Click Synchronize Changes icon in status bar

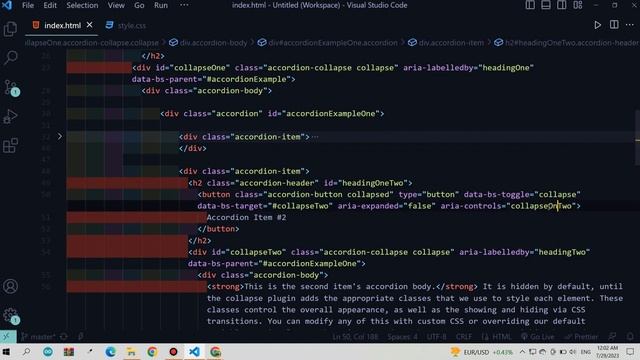[64, 337]
